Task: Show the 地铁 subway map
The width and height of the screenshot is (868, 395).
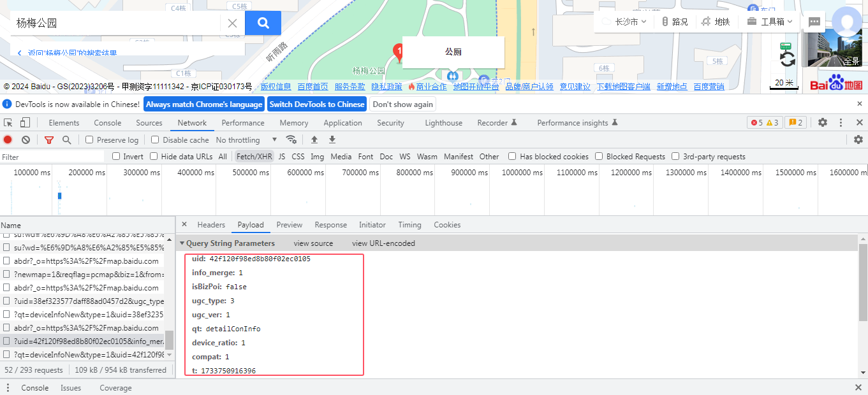Action: point(715,22)
